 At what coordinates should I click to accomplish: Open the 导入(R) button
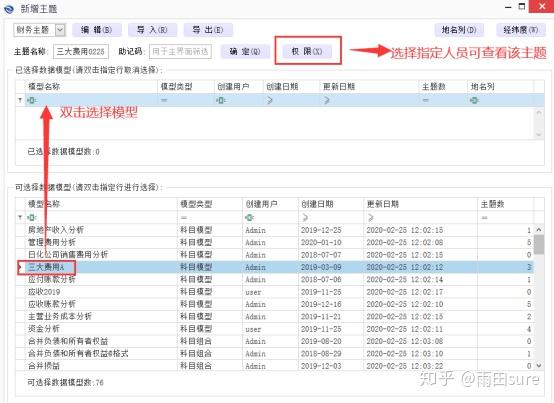(x=152, y=30)
